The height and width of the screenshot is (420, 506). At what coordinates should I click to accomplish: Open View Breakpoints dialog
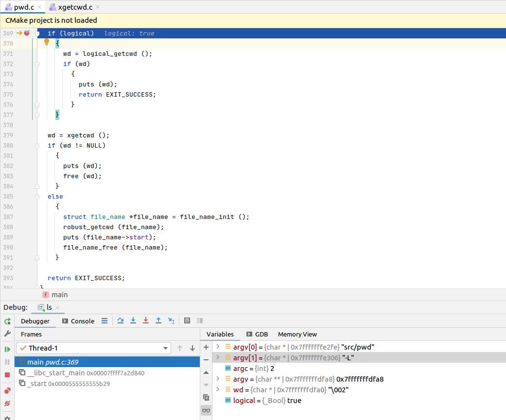click(x=7, y=391)
